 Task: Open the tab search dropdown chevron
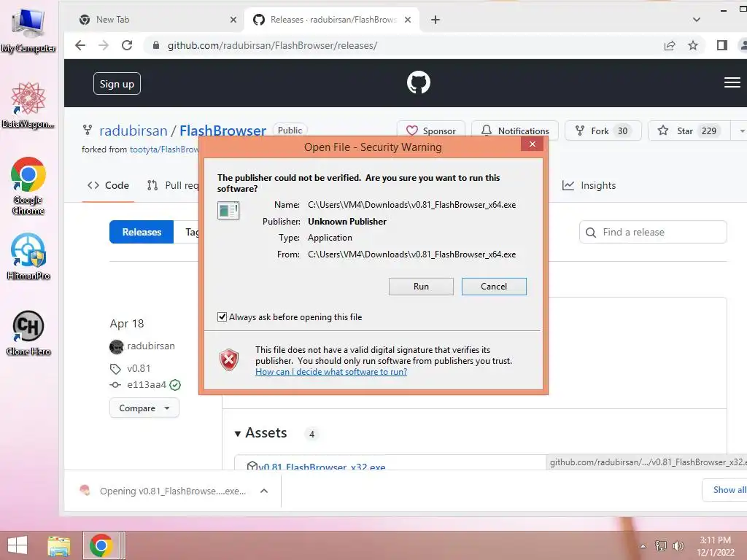(x=696, y=20)
